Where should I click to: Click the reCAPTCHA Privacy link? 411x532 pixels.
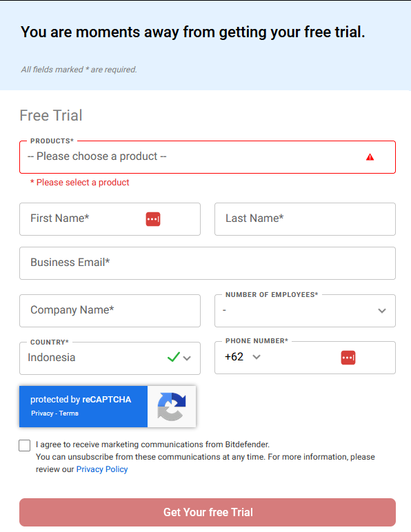42,413
